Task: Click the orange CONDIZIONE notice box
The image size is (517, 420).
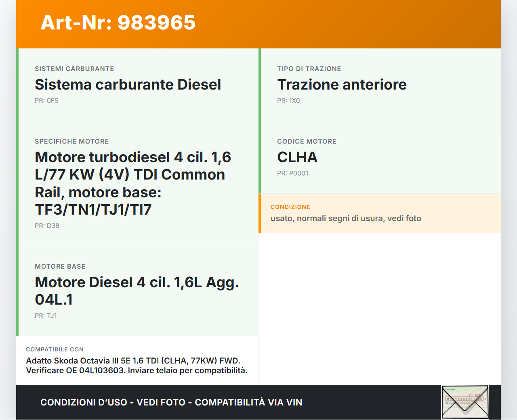Action: tap(380, 213)
